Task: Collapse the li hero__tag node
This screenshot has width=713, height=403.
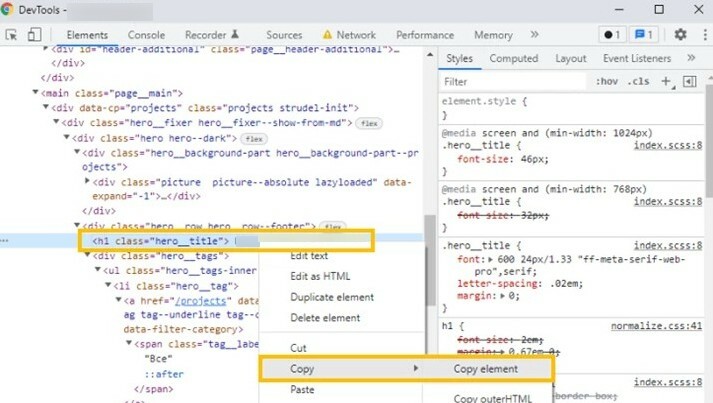Action: (x=108, y=285)
